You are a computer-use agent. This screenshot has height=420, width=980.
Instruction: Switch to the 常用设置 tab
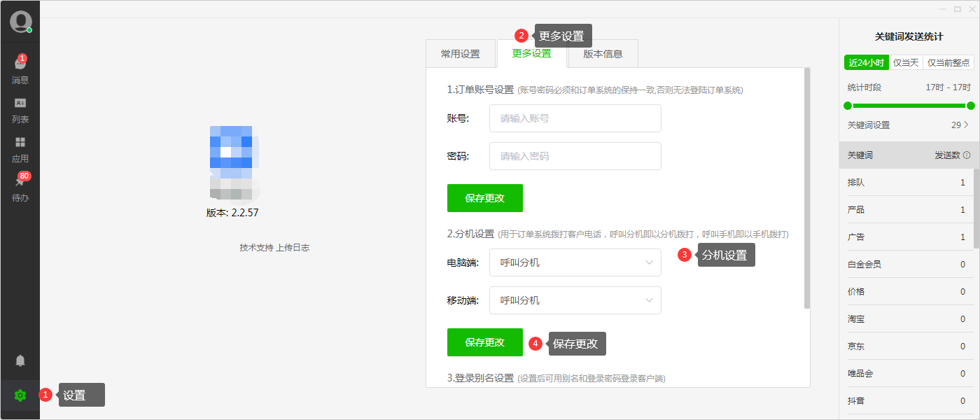(x=461, y=54)
